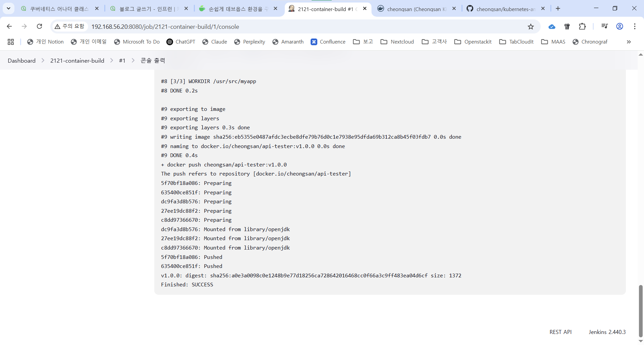
Task: Open the Microsoft To Do bookmark
Action: 137,42
